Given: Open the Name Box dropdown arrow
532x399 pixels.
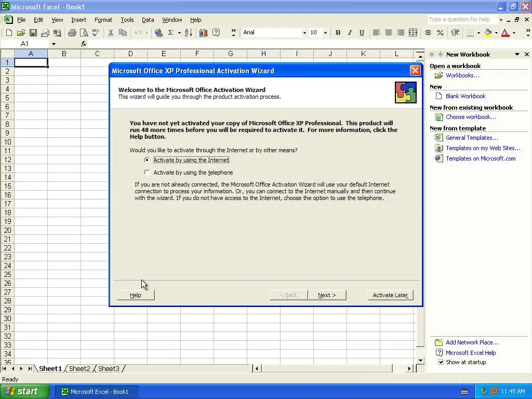Looking at the screenshot, I should pos(54,44).
